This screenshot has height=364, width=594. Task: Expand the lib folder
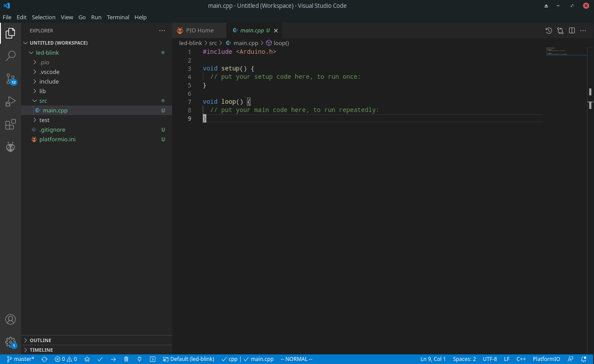pyautogui.click(x=96, y=91)
